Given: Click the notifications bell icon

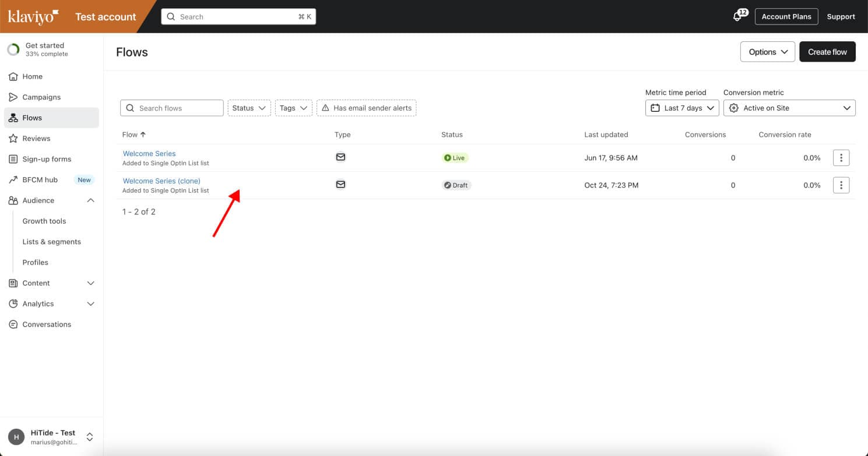Looking at the screenshot, I should (x=738, y=17).
